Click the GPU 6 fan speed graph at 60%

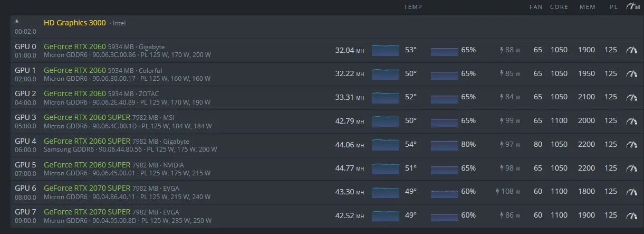coord(445,192)
